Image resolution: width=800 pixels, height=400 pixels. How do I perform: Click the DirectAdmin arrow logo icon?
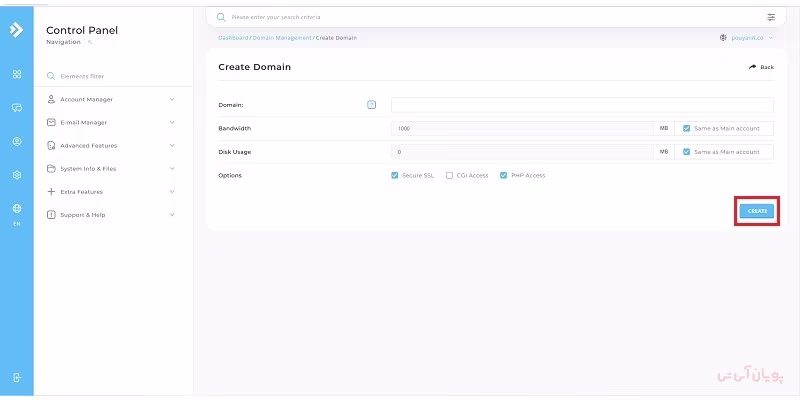click(x=16, y=30)
